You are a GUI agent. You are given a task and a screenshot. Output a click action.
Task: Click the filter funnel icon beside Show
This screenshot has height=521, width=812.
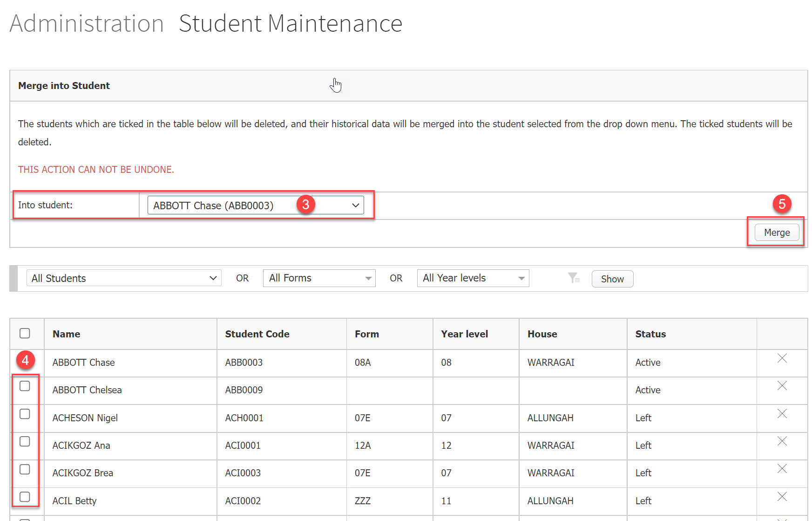[573, 278]
